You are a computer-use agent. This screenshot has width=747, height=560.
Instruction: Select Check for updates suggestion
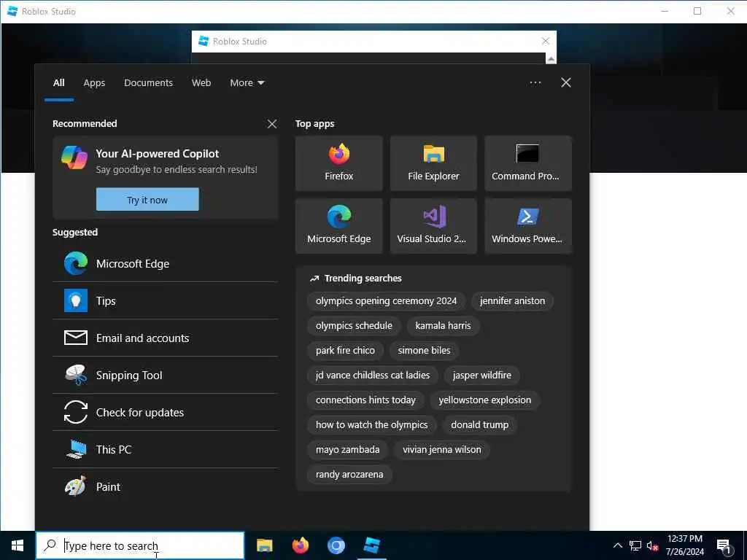point(165,413)
